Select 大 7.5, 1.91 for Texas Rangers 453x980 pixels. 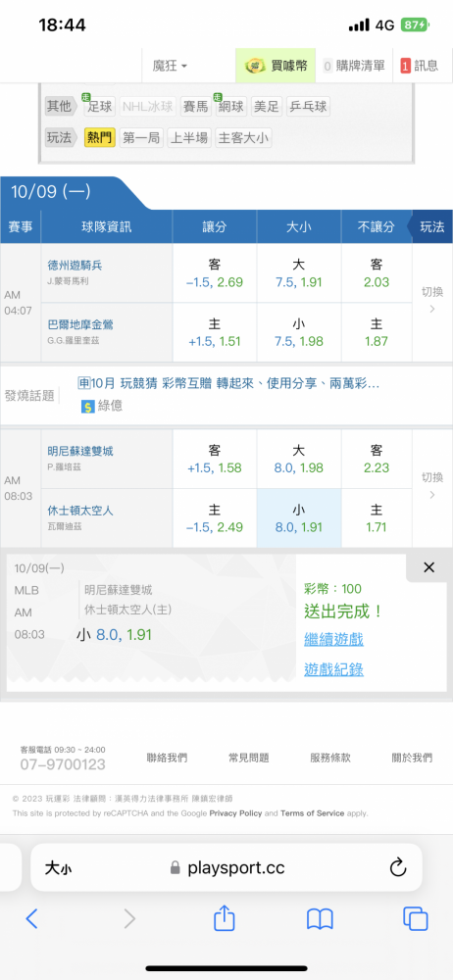[298, 273]
